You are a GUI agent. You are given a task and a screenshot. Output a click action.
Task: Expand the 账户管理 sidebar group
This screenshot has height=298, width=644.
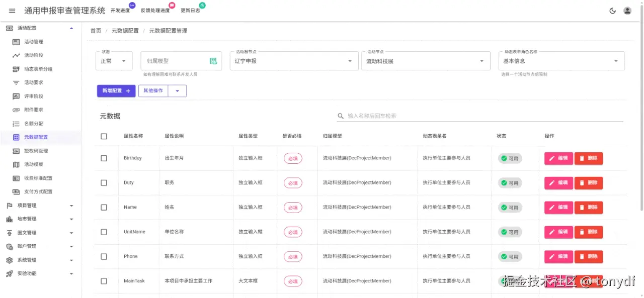click(40, 246)
